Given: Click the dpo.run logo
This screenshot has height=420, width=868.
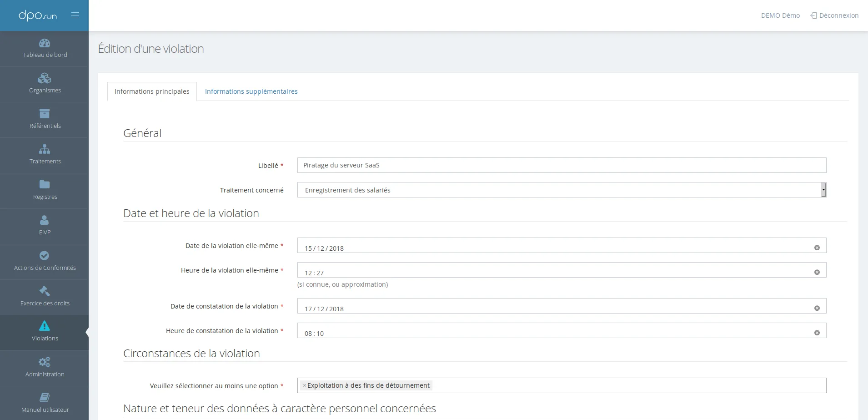Looking at the screenshot, I should 38,15.
